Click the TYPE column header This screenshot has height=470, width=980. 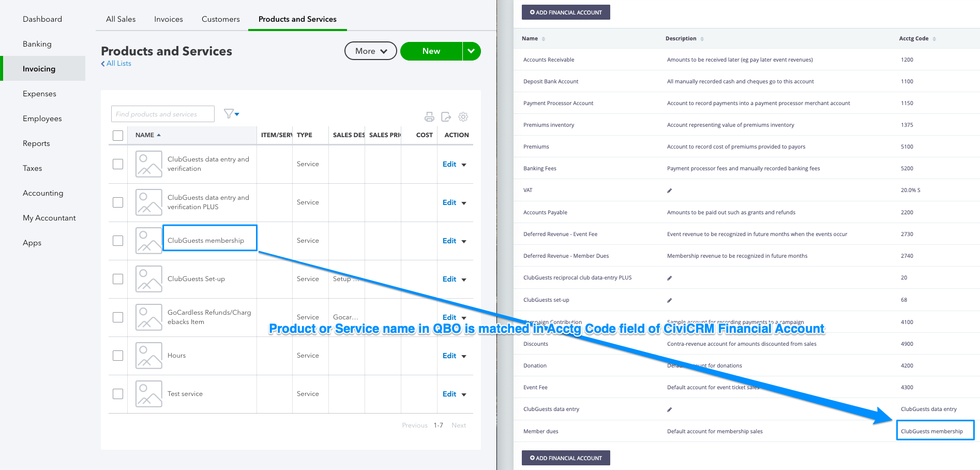pos(305,135)
